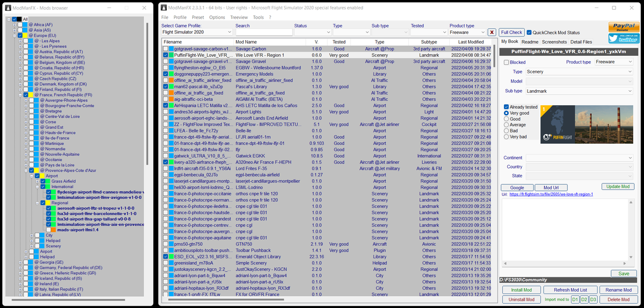Click the red X clear filters icon

coord(492,32)
